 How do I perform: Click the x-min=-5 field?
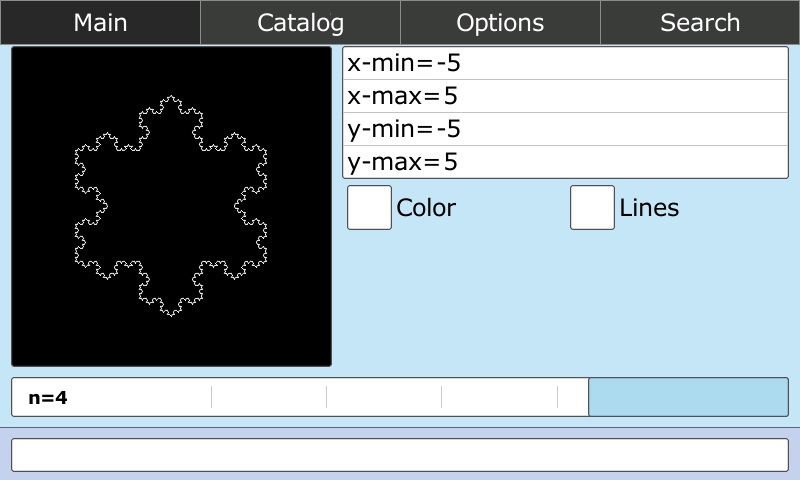tap(565, 64)
